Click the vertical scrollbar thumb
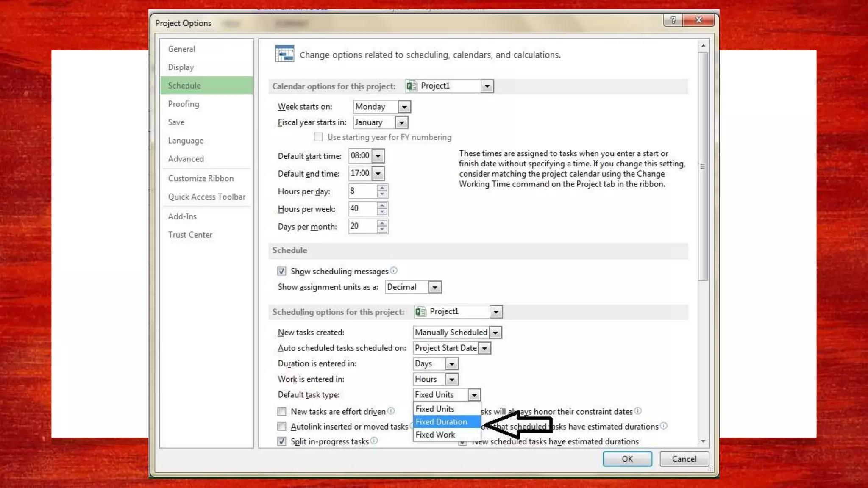Screen dimensions: 868x488 click(703, 166)
